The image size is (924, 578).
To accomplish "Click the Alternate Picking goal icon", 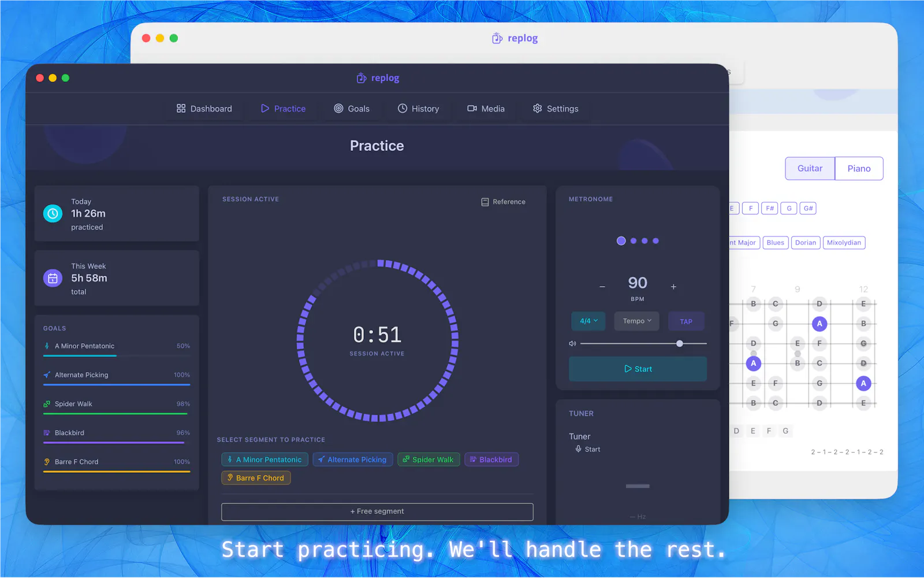I will pyautogui.click(x=47, y=375).
